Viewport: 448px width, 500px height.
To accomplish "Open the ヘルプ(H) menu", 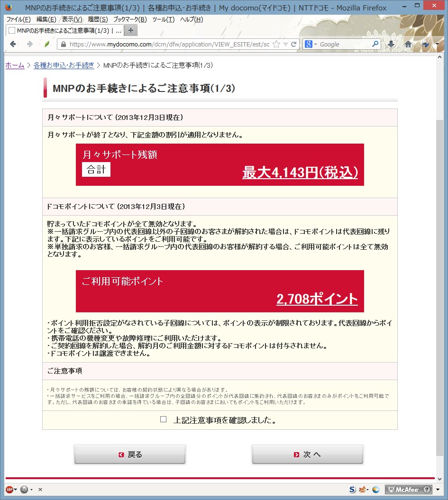I will pyautogui.click(x=192, y=19).
